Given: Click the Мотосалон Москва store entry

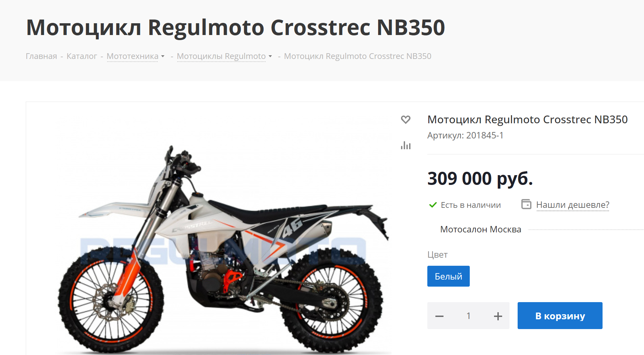Looking at the screenshot, I should coord(481,229).
